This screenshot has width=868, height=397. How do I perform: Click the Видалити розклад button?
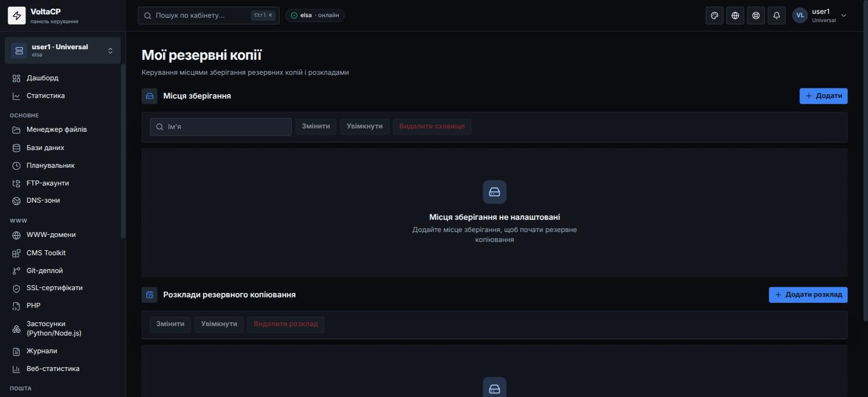coord(286,324)
